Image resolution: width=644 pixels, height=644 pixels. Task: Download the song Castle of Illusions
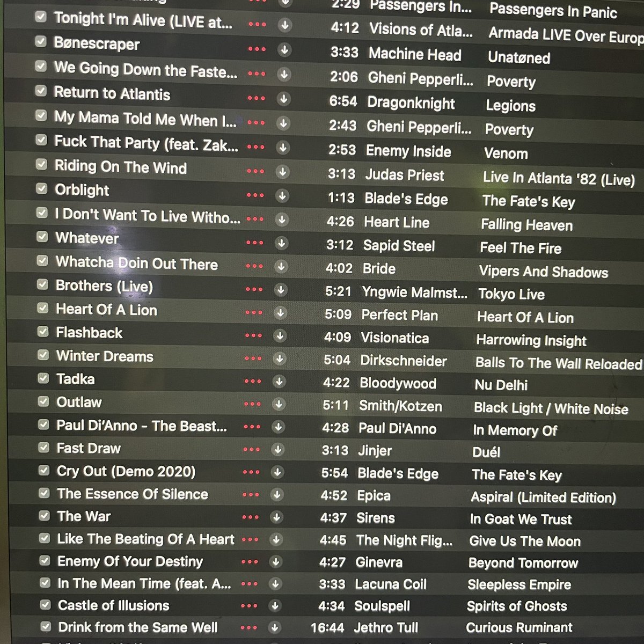[x=275, y=606]
